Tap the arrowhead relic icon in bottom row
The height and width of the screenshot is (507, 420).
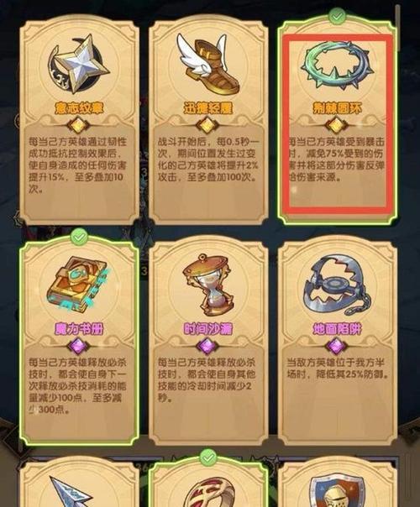click(x=73, y=492)
